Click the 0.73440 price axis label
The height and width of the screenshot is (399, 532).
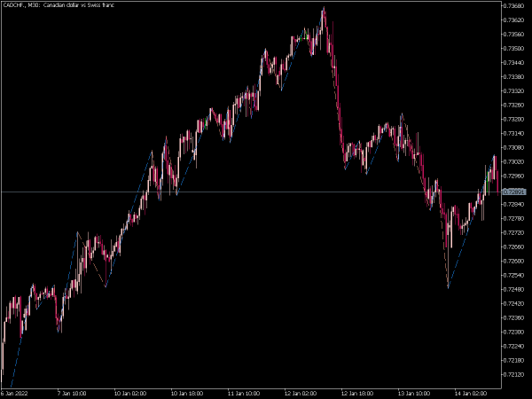coord(514,63)
